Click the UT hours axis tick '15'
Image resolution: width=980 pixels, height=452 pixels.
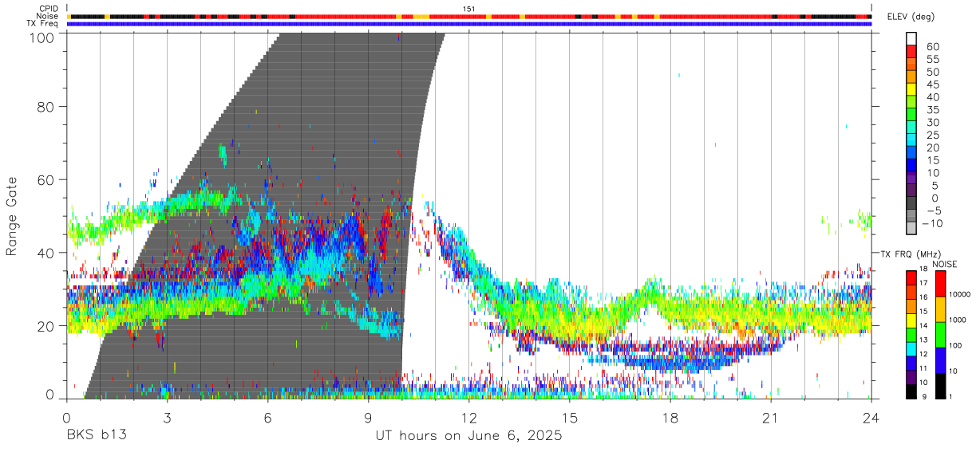pyautogui.click(x=570, y=417)
